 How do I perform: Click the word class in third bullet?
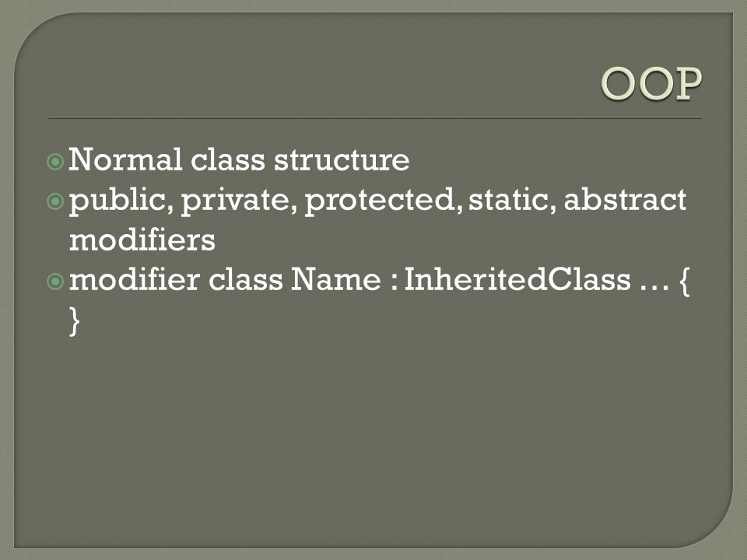[246, 279]
